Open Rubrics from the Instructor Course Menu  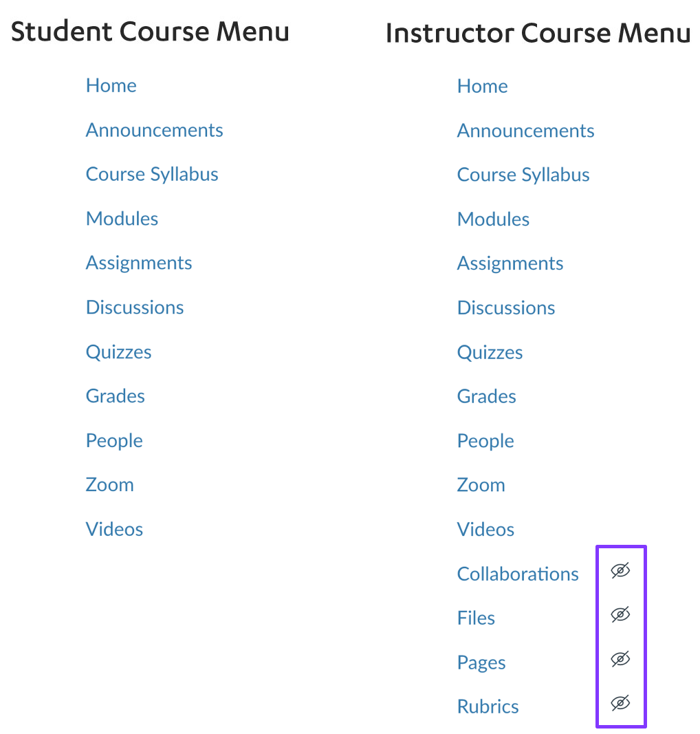click(x=488, y=706)
